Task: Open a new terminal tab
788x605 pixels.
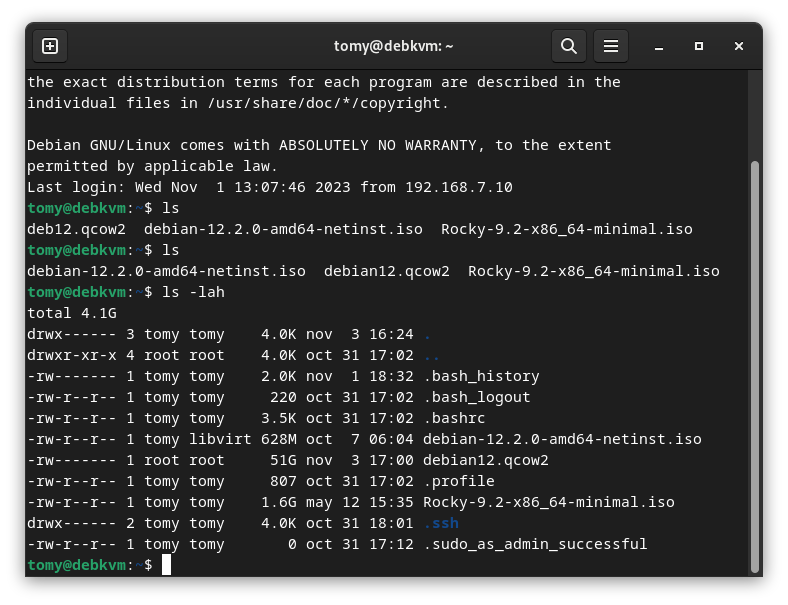Action: [x=50, y=46]
